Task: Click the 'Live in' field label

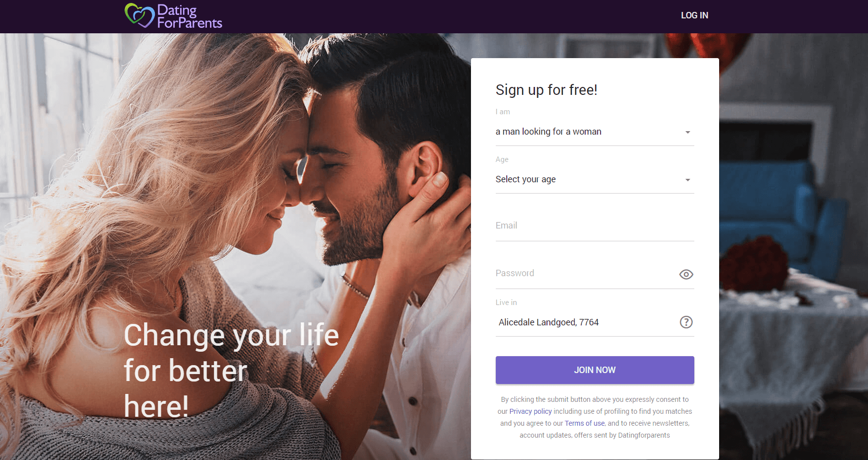Action: click(506, 303)
